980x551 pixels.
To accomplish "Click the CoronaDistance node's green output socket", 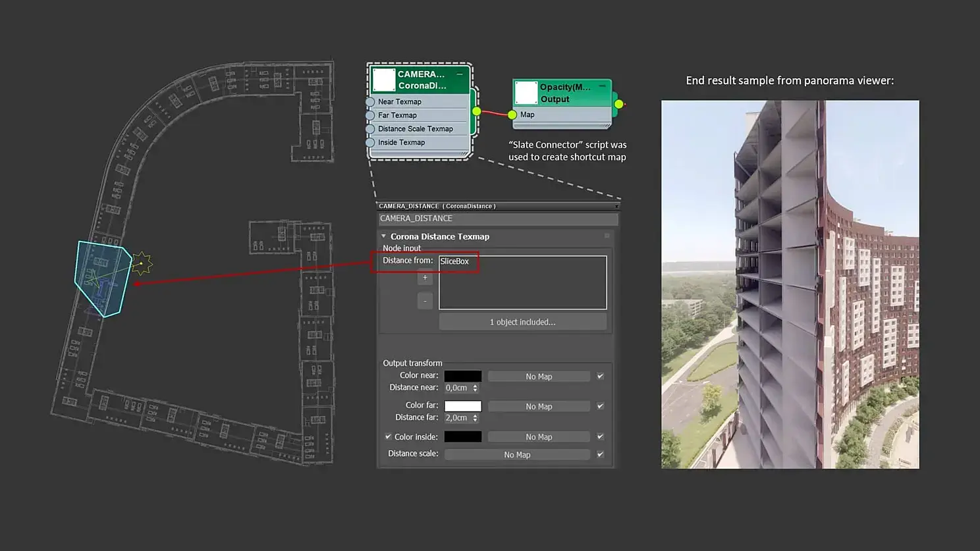I will point(476,111).
